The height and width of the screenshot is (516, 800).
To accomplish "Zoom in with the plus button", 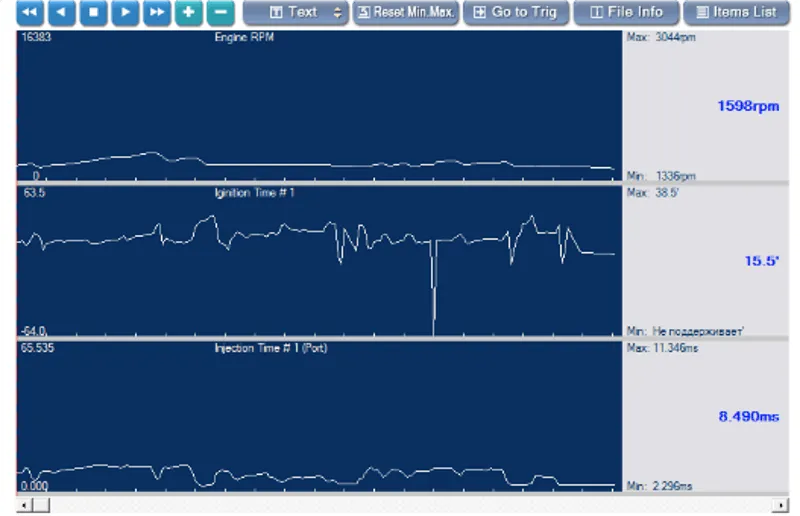I will (189, 12).
